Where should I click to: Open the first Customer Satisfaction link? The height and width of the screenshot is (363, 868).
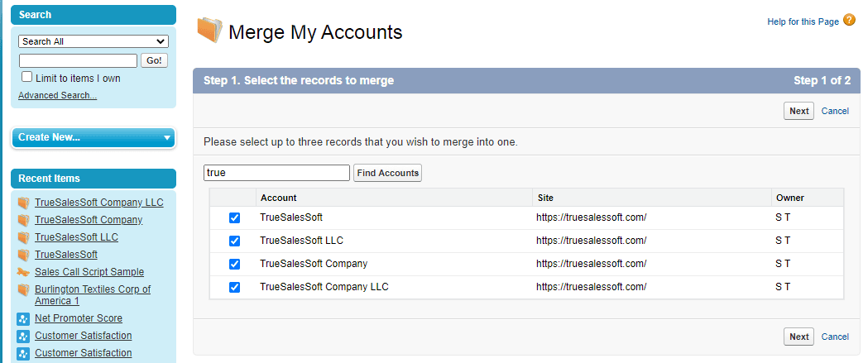pos(83,336)
